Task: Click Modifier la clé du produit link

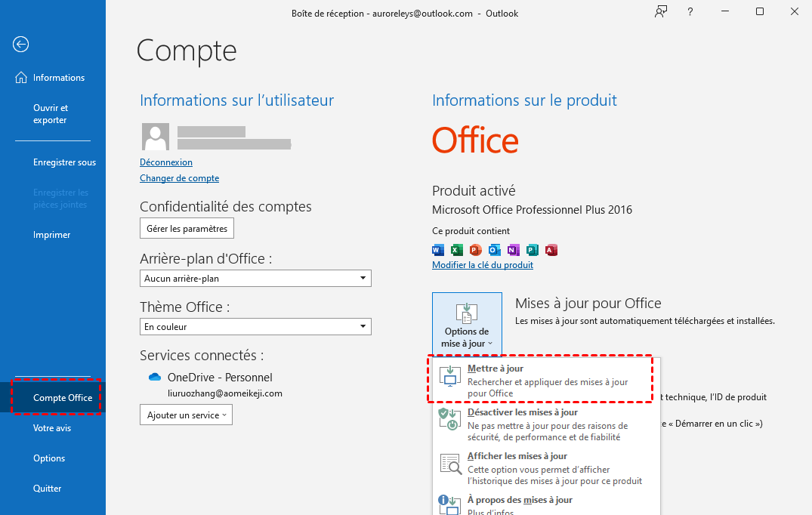Action: 483,265
